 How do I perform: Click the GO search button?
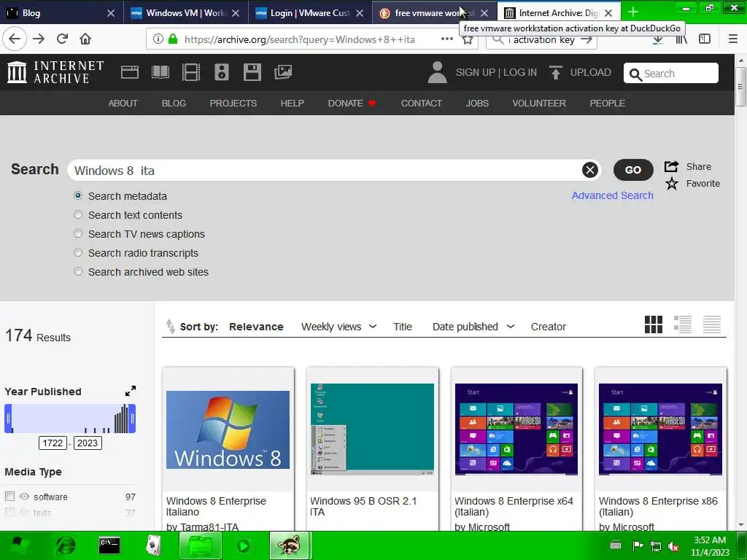coord(633,170)
